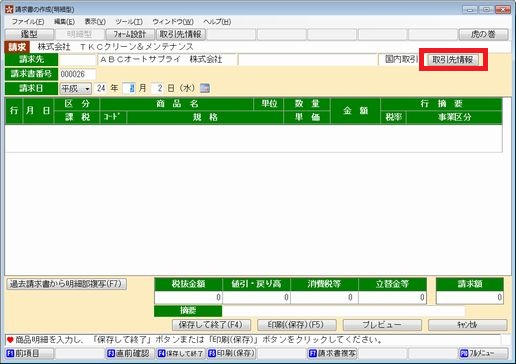Open the 虎の巻 help guide
Screen dimensions: 516x364
coord(483,34)
